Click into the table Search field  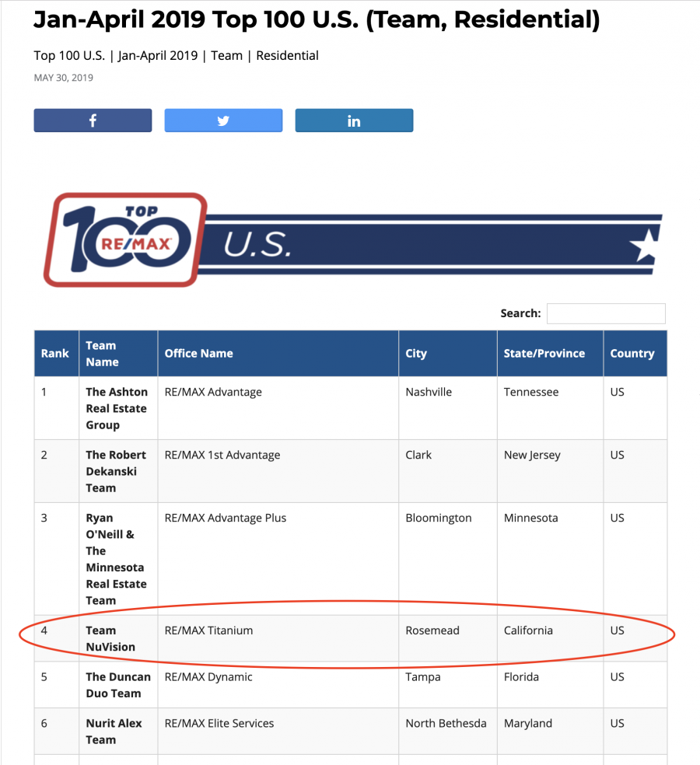[606, 313]
